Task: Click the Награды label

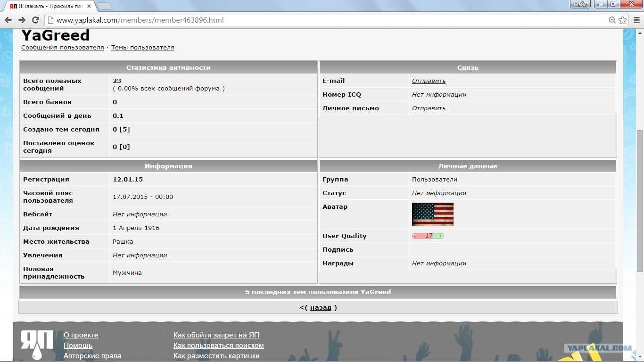Action: [338, 263]
